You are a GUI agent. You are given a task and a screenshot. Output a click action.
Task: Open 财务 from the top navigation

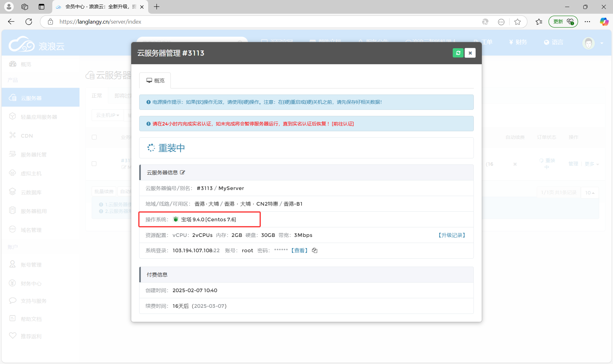[520, 42]
